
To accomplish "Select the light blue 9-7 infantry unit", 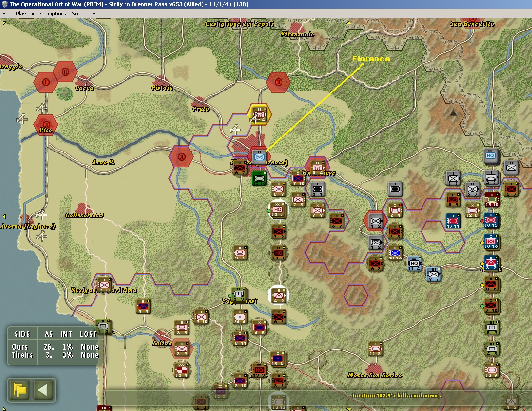I will click(434, 274).
